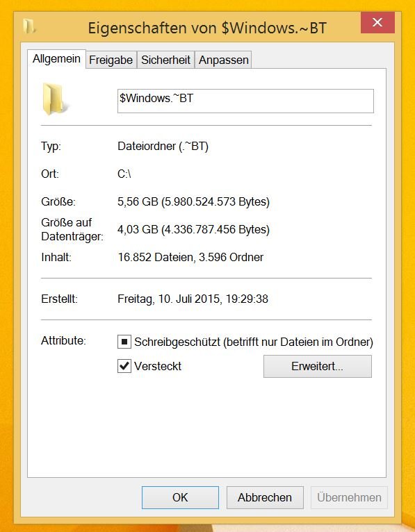Uncheck the Versteckt checkbox
This screenshot has height=532, width=415.
click(124, 366)
